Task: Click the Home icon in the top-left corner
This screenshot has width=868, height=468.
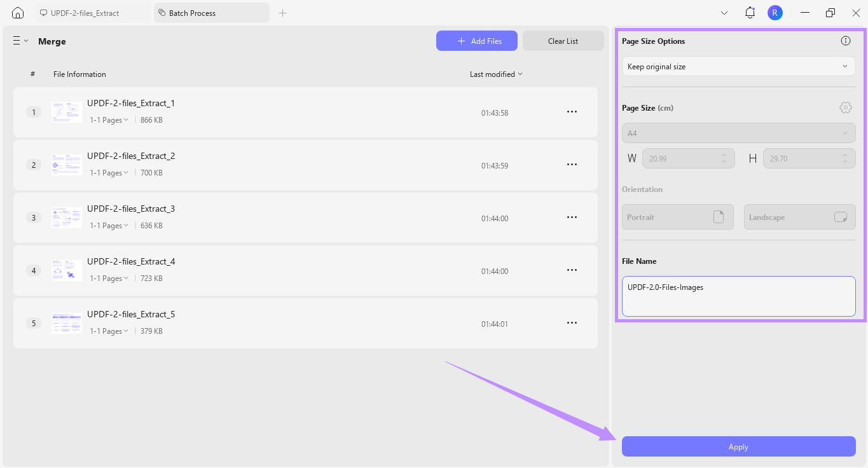Action: click(x=17, y=12)
